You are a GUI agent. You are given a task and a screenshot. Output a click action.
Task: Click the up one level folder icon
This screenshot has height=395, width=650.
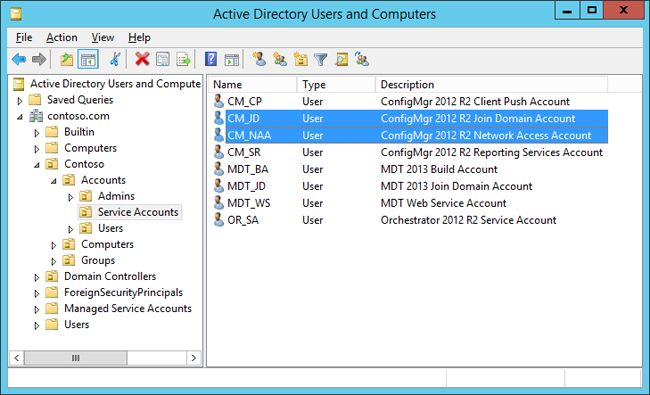point(67,60)
